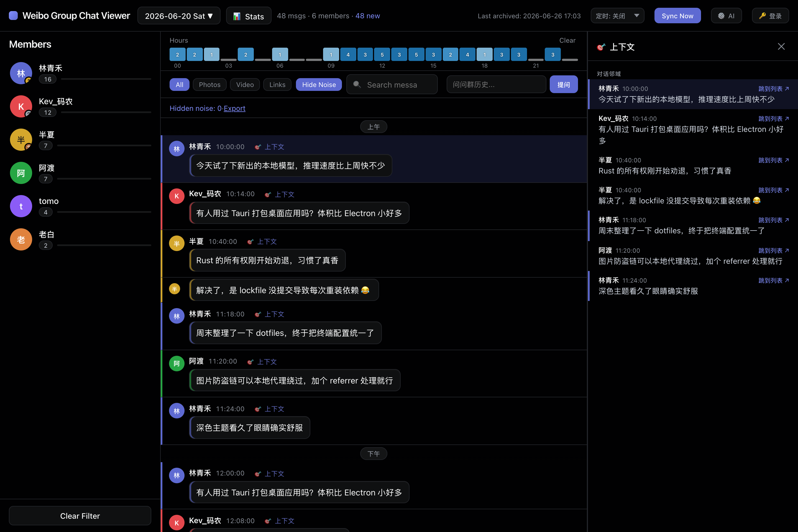798x532 pixels.
Task: Click 提问 ask button
Action: [564, 85]
